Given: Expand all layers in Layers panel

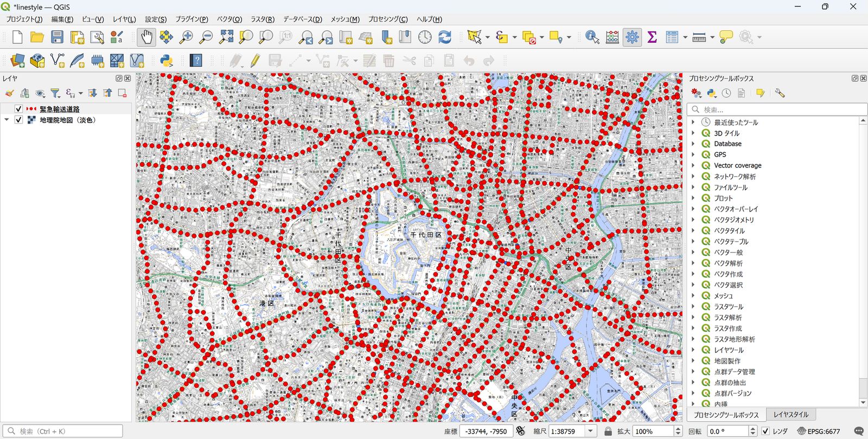Looking at the screenshot, I should [x=92, y=93].
